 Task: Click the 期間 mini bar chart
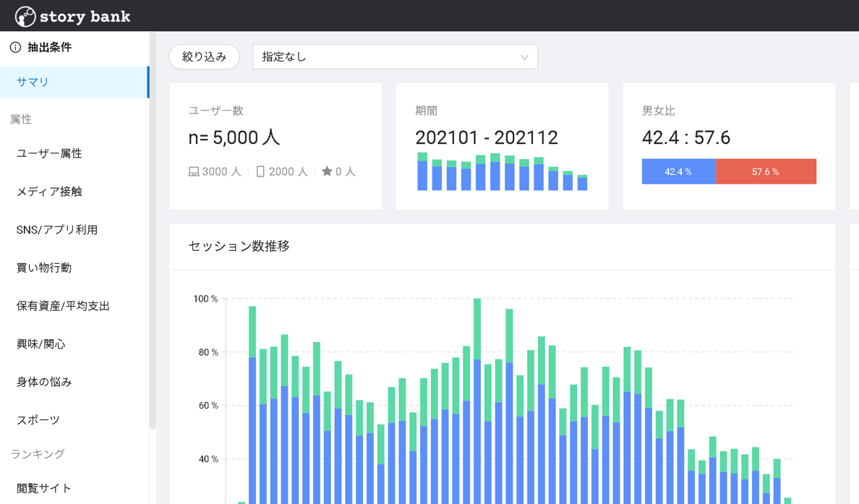click(x=503, y=171)
